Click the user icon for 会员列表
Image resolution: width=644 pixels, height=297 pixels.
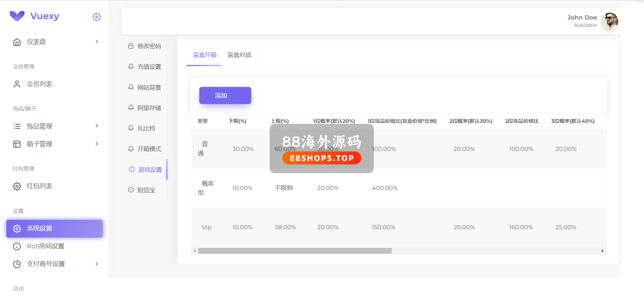pyautogui.click(x=17, y=84)
